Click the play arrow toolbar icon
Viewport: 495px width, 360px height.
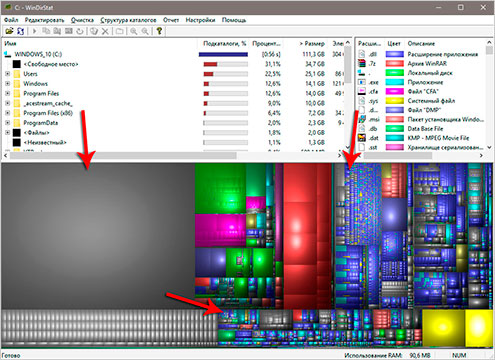34,31
